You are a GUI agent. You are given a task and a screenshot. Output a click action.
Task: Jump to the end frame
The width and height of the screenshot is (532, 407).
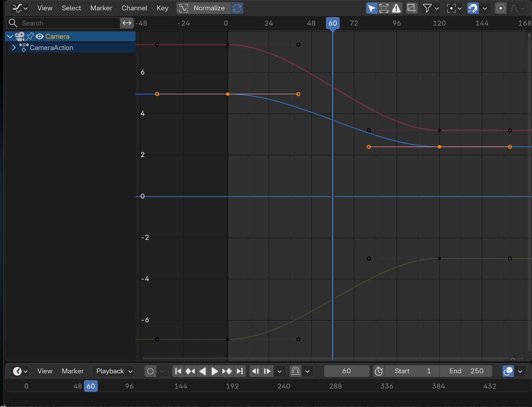point(240,371)
